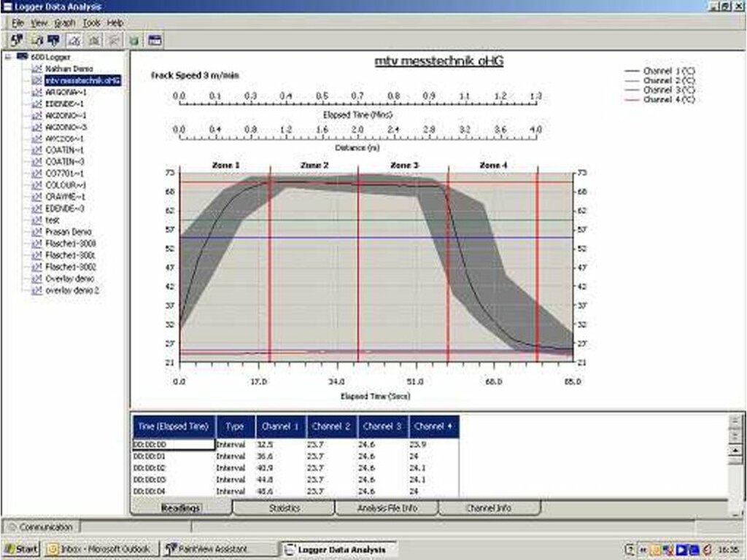The width and height of the screenshot is (747, 560).
Task: Click the blue window toolbar icon
Action: point(155,41)
